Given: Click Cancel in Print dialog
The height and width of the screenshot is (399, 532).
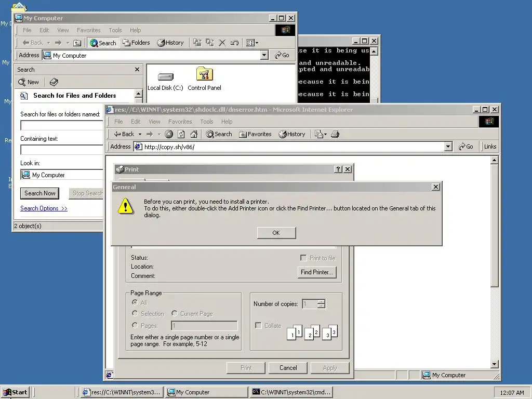Looking at the screenshot, I should coord(288,368).
